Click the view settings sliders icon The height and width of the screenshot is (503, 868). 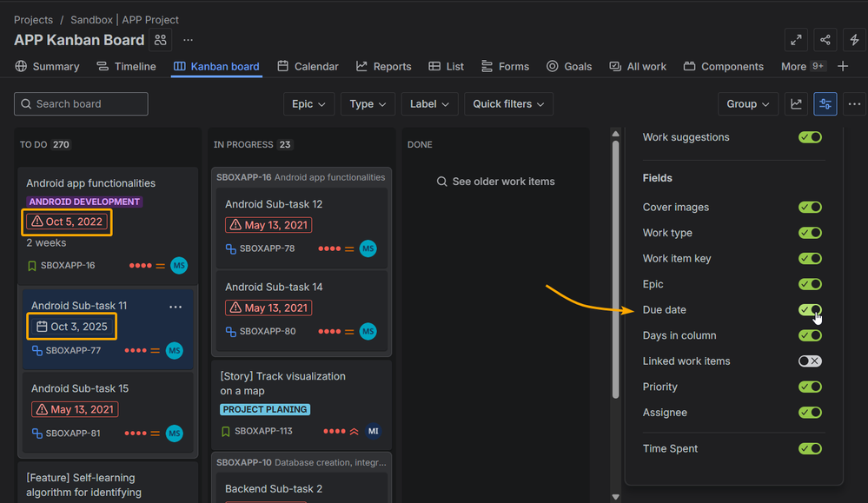click(x=825, y=104)
